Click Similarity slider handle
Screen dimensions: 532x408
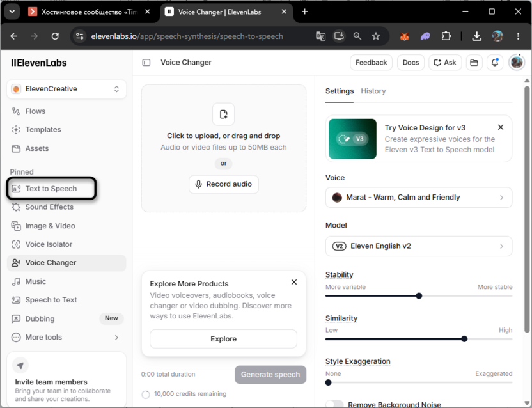pos(464,339)
